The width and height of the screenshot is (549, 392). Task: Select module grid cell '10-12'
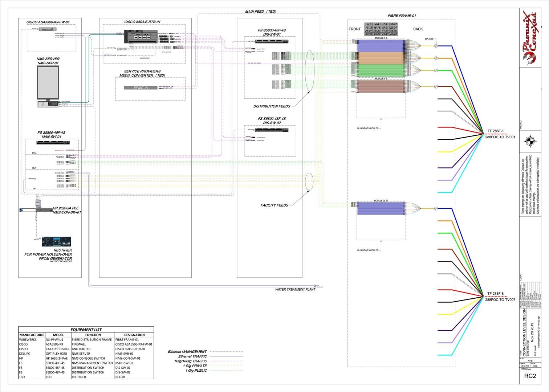pyautogui.click(x=393, y=24)
